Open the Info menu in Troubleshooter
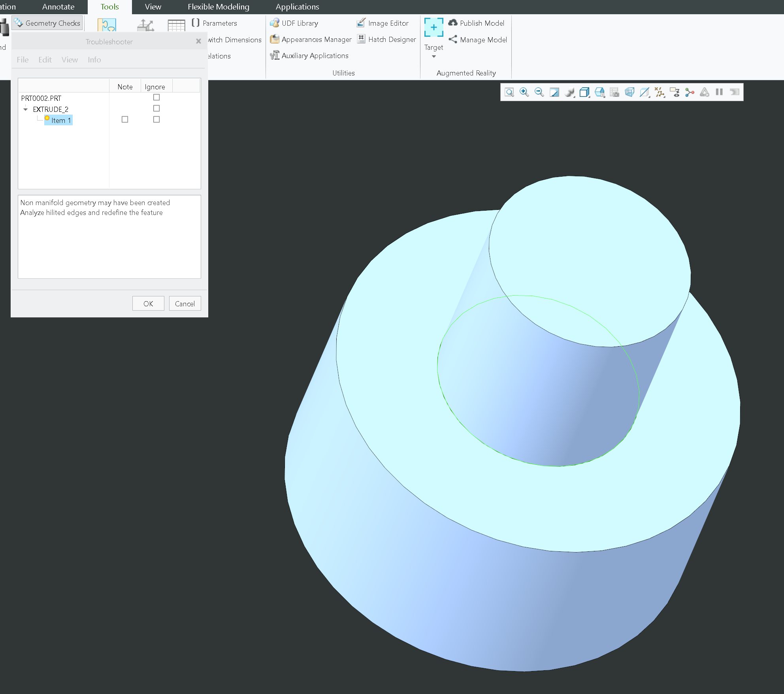Screen dimensions: 784x694 [94, 59]
